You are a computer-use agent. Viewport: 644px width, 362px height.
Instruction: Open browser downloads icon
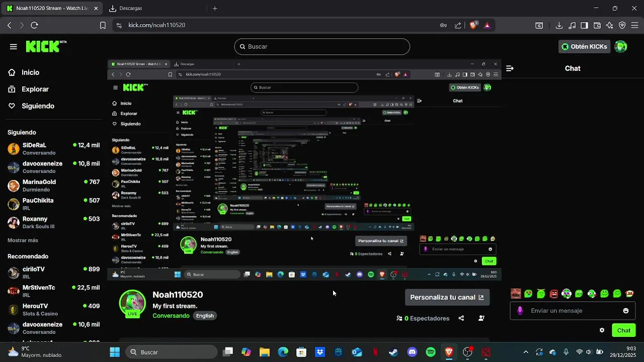559,25
